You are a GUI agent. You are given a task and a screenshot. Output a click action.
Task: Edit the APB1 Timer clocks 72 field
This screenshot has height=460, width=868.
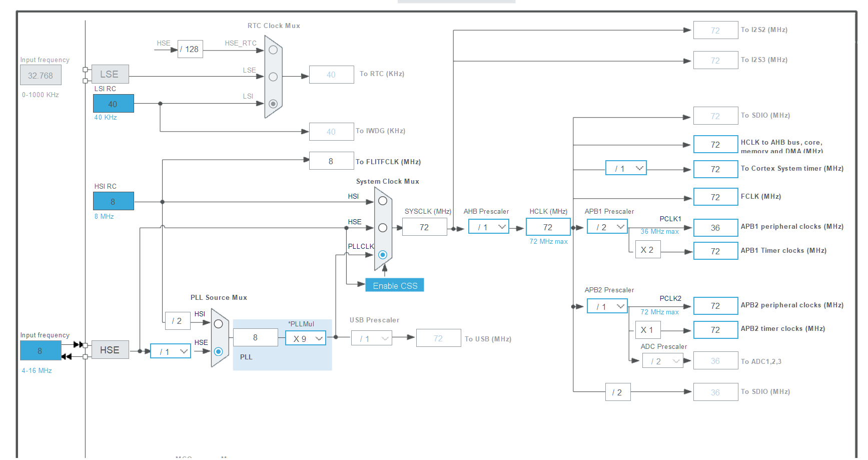(x=716, y=251)
